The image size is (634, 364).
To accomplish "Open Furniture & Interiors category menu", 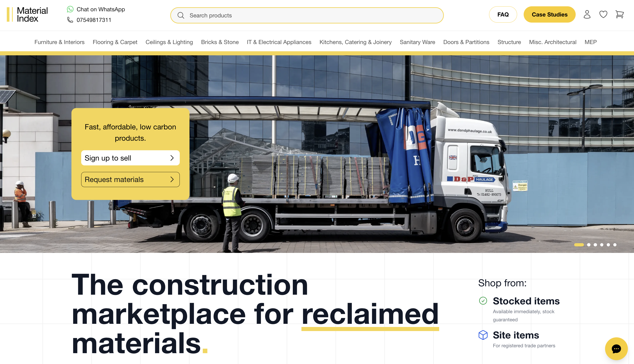I will pos(59,42).
